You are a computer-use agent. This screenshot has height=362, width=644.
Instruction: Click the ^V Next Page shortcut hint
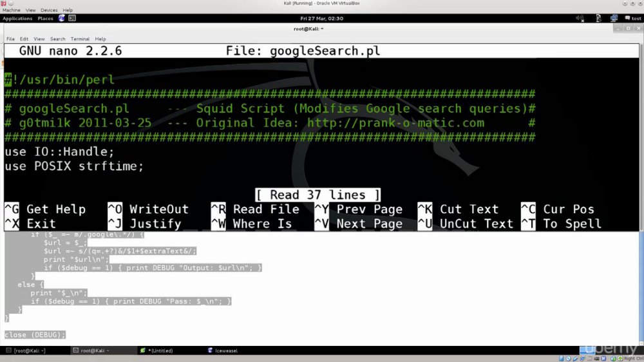point(359,224)
